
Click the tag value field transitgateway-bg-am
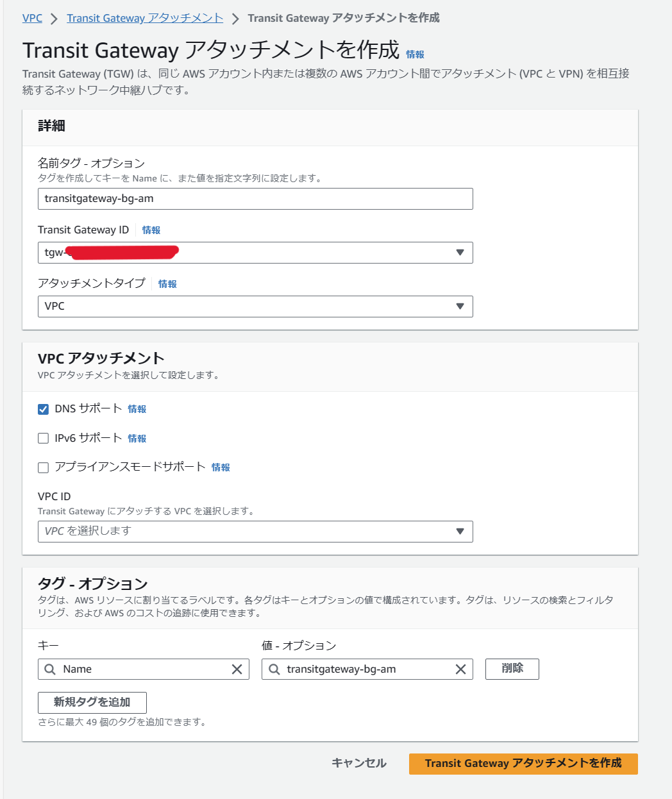(x=367, y=669)
